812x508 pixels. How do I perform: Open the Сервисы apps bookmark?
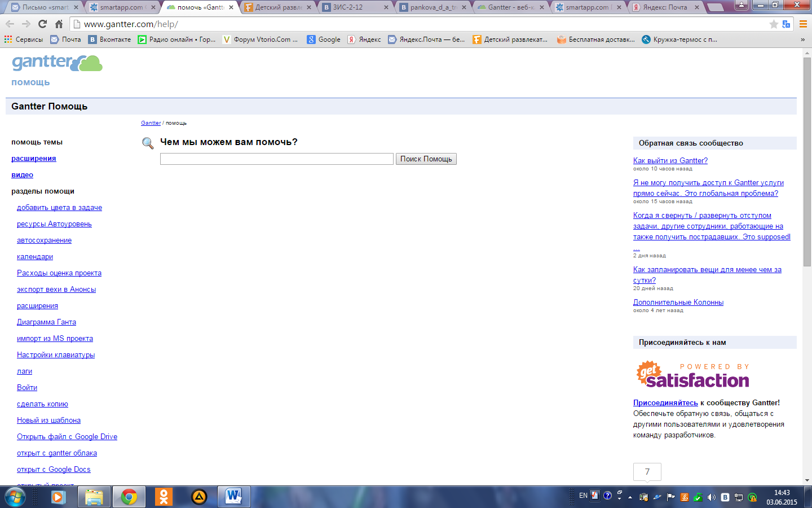[x=24, y=40]
